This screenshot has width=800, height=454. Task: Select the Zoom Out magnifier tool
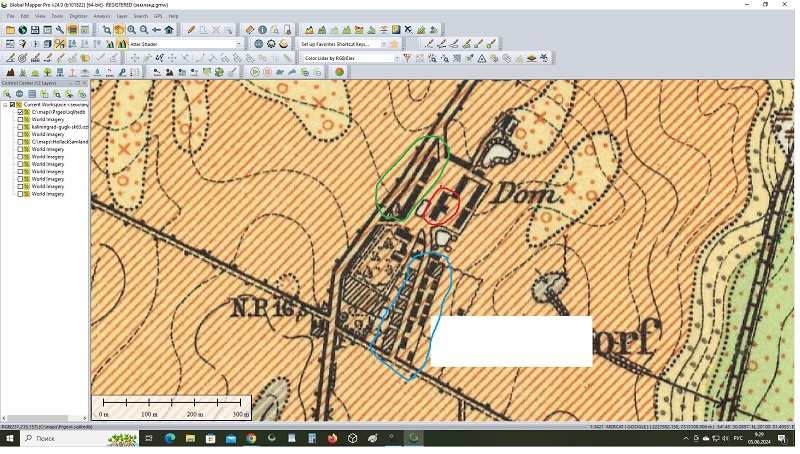coord(143,30)
